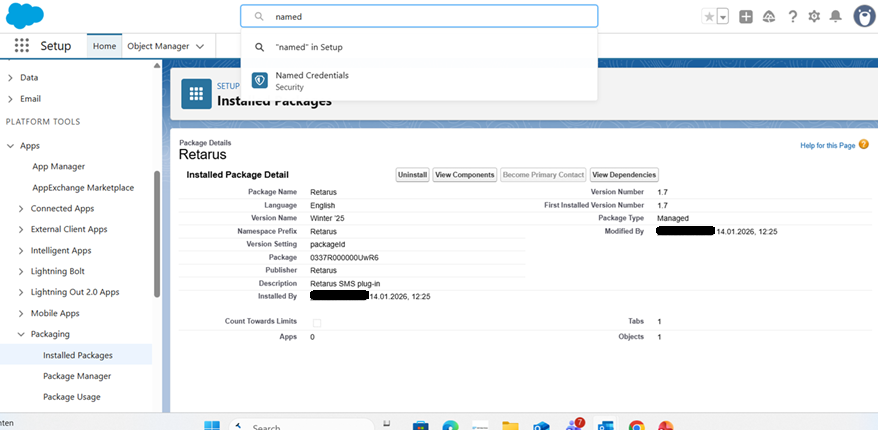Toggle the Count Towards Limits checkbox
Viewport: 879px width, 430px height.
[x=317, y=322]
